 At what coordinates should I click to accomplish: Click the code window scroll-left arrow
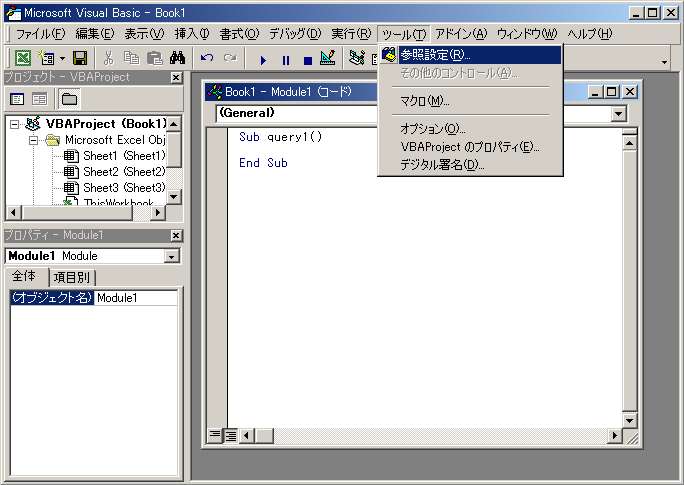pyautogui.click(x=246, y=435)
